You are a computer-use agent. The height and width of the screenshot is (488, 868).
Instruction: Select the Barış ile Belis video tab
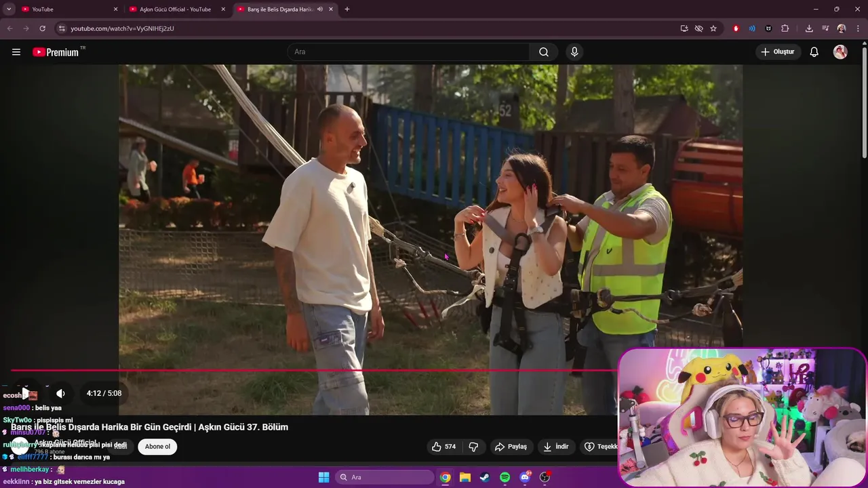coord(278,9)
